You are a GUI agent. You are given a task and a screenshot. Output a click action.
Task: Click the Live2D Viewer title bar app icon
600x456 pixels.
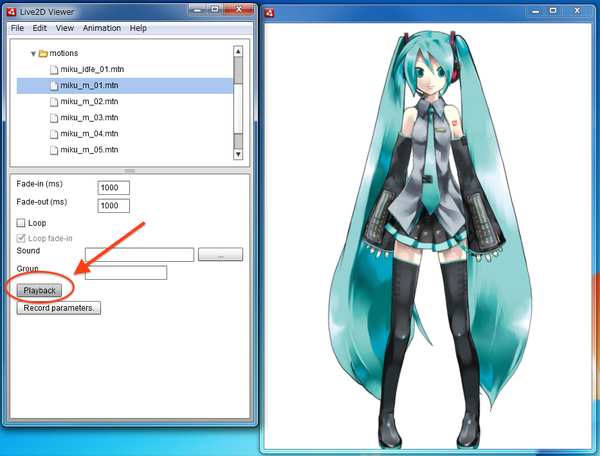(11, 12)
